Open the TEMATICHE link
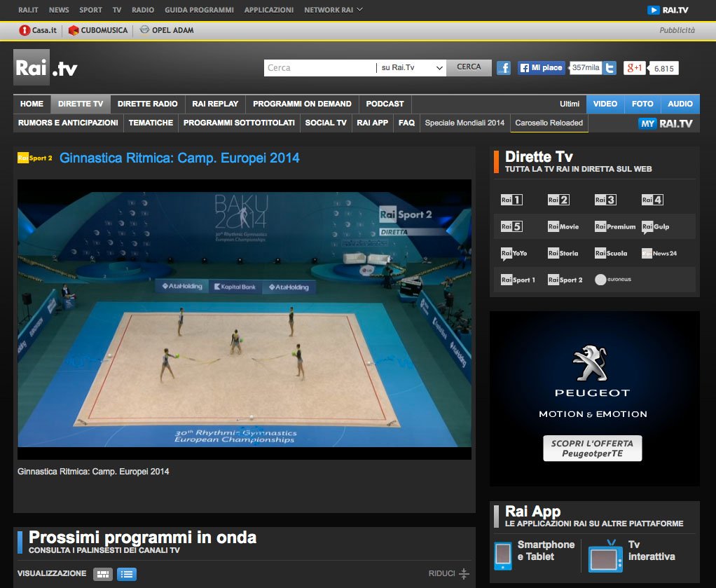The image size is (716, 588). pos(151,123)
